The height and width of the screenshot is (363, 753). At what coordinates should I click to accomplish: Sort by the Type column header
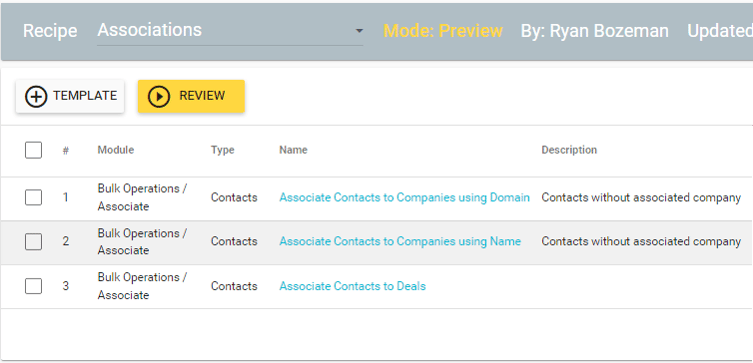pyautogui.click(x=222, y=150)
